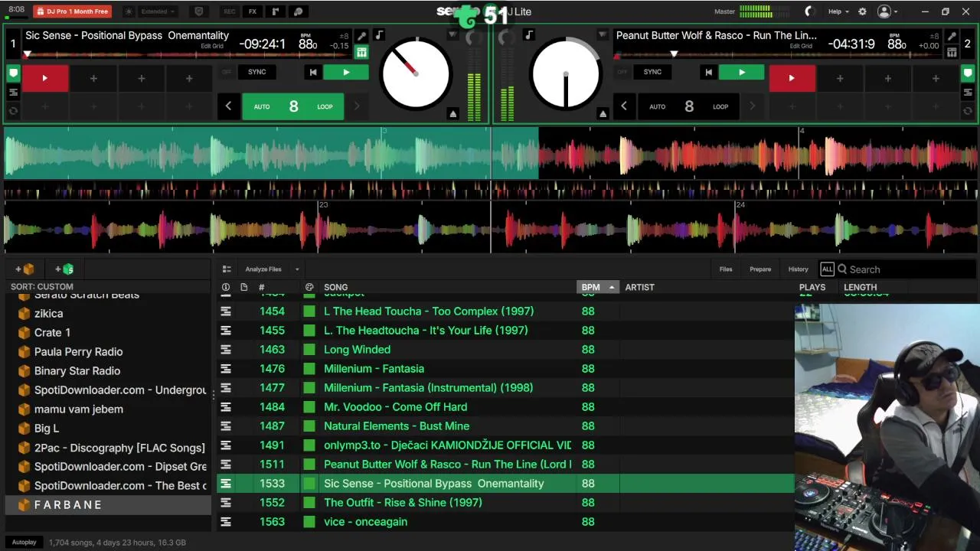Click deck 1 pencil edit icon
Screen dimensions: 980x551
tap(361, 36)
